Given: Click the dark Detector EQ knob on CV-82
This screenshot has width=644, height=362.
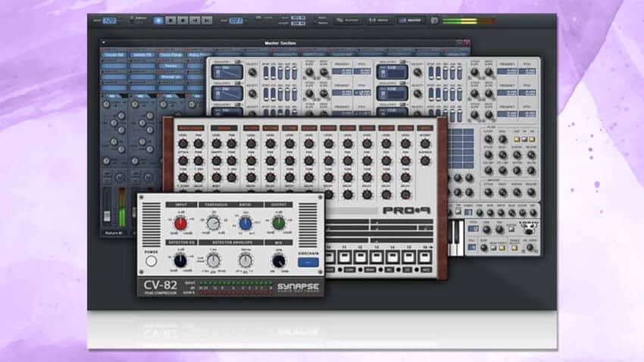Looking at the screenshot, I should click(180, 261).
